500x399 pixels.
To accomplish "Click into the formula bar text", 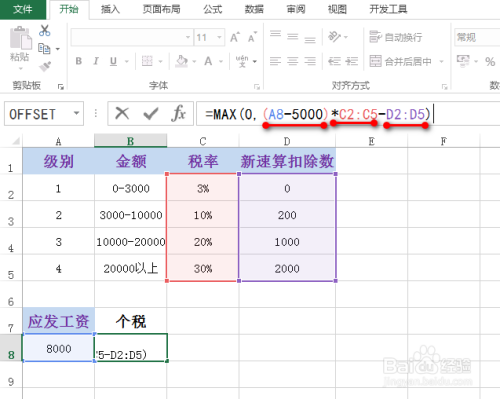I will (348, 114).
